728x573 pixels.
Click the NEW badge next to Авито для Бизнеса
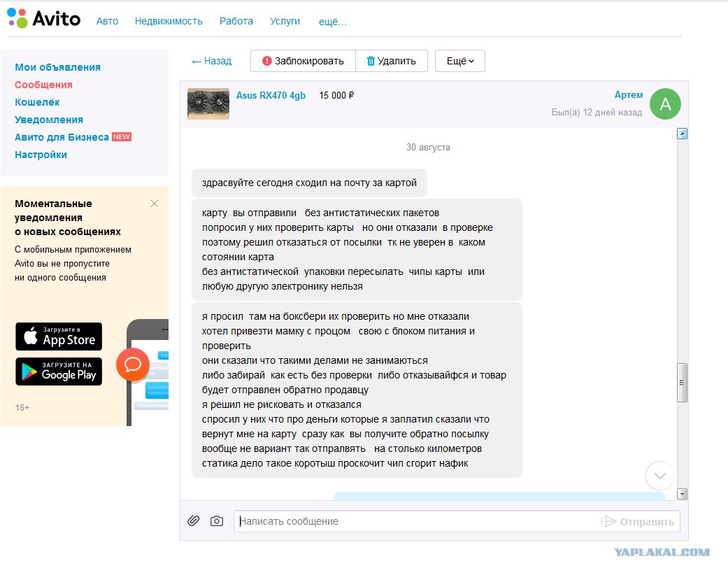tap(122, 137)
